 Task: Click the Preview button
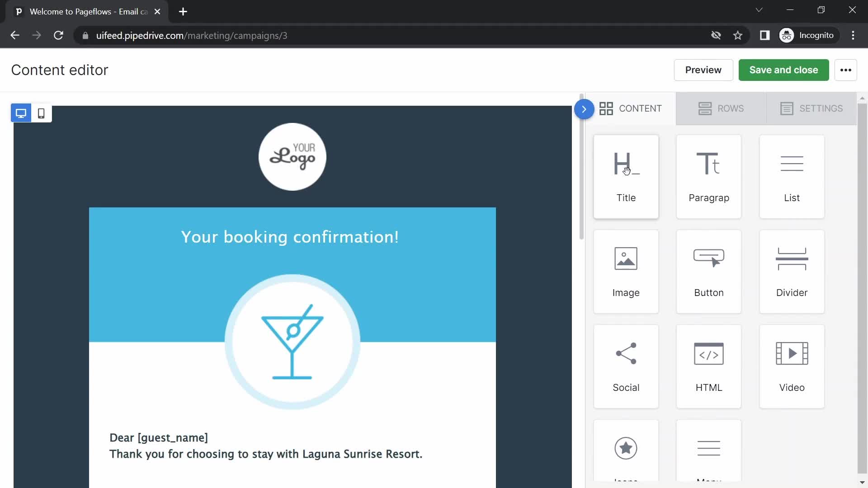[703, 70]
